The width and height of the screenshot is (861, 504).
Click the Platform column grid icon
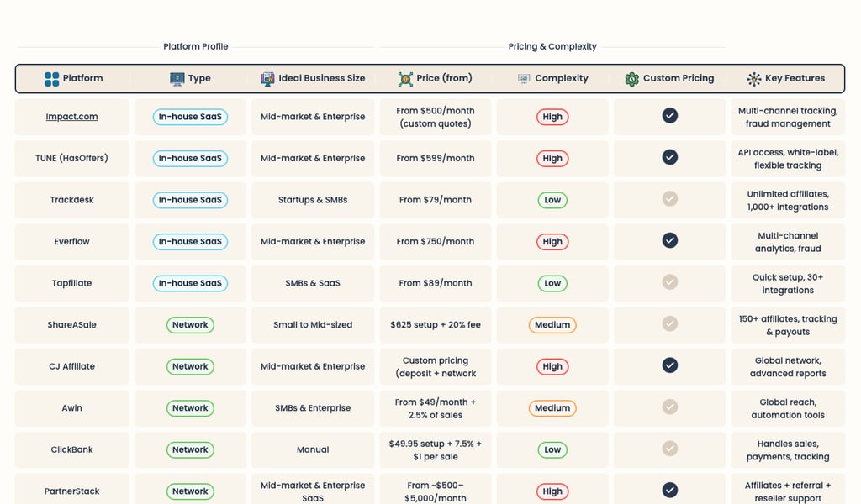click(52, 79)
